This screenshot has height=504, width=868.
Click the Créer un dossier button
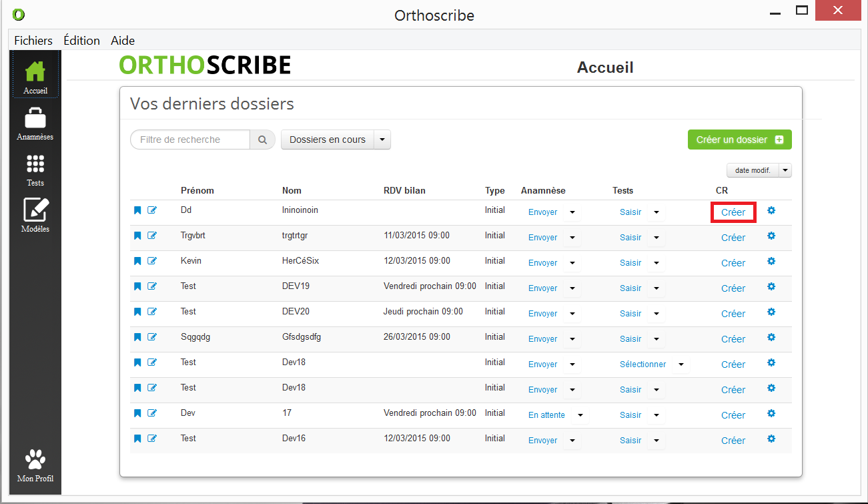(739, 140)
